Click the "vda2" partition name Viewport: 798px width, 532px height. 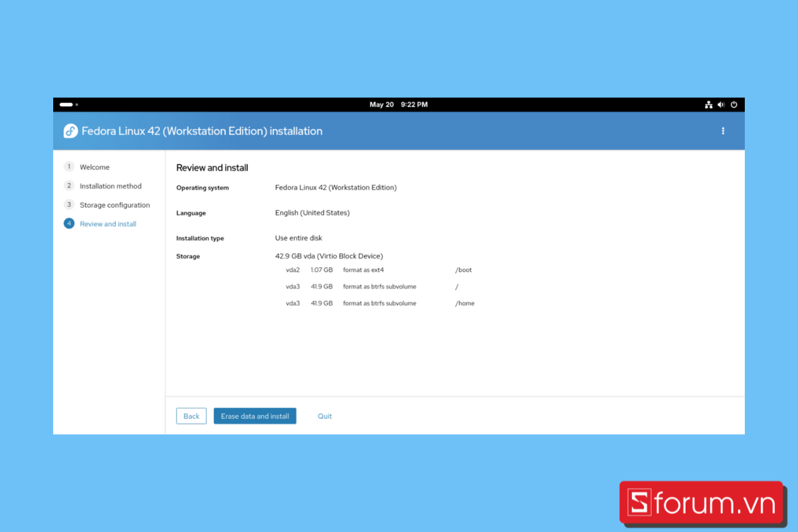pos(293,270)
